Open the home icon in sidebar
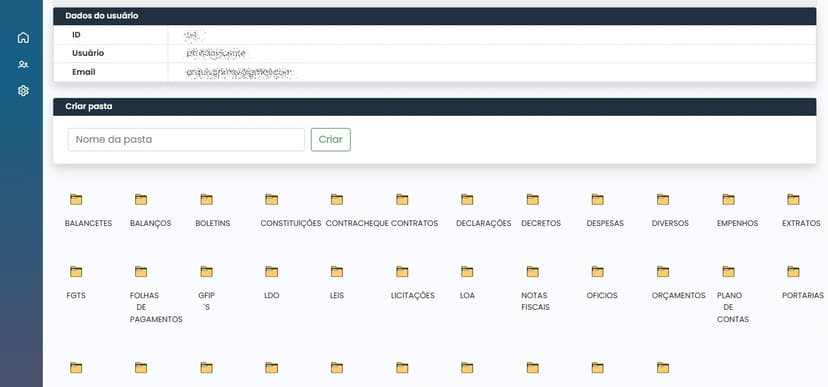828x387 pixels. tap(23, 38)
